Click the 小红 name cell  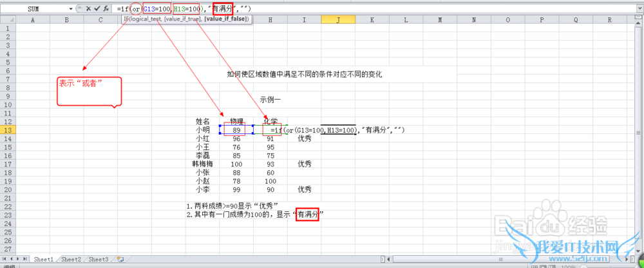point(202,139)
